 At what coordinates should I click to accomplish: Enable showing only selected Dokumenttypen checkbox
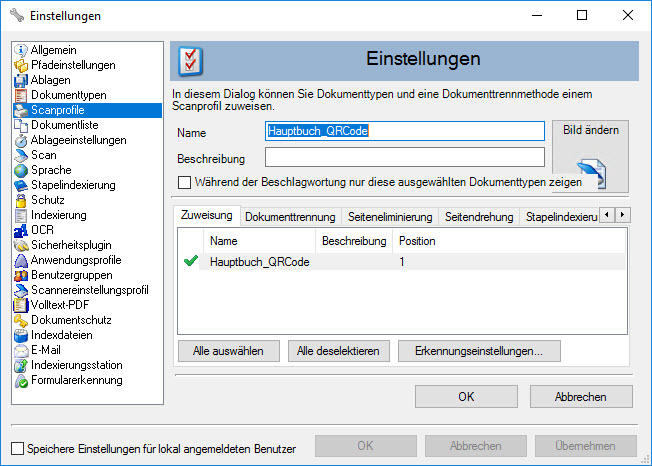184,183
